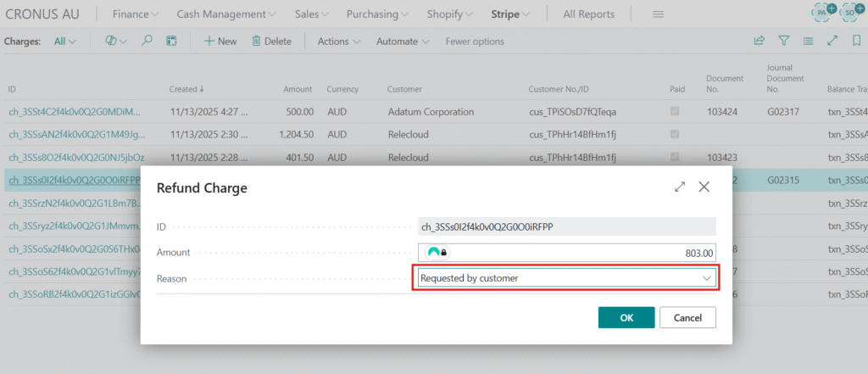Open the filter pane funnel icon
The height and width of the screenshot is (374, 868).
point(784,41)
